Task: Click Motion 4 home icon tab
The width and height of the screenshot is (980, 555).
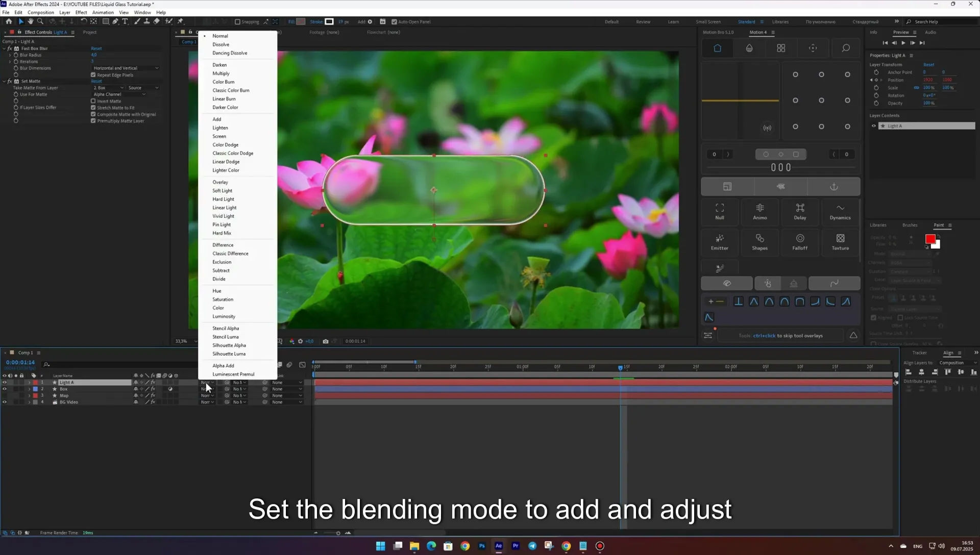Action: [x=717, y=48]
